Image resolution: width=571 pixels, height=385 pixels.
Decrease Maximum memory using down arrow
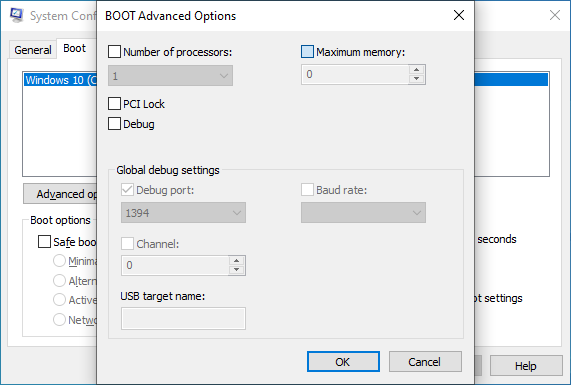417,79
